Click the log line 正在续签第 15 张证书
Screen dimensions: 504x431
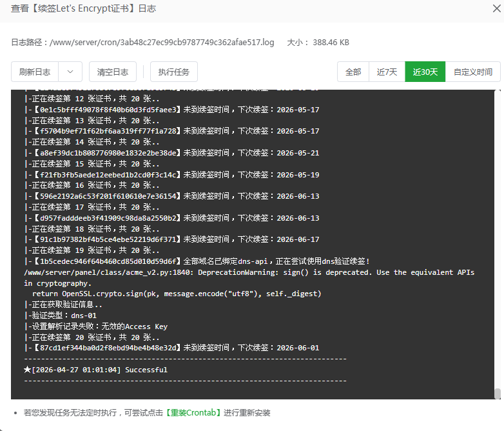92,164
